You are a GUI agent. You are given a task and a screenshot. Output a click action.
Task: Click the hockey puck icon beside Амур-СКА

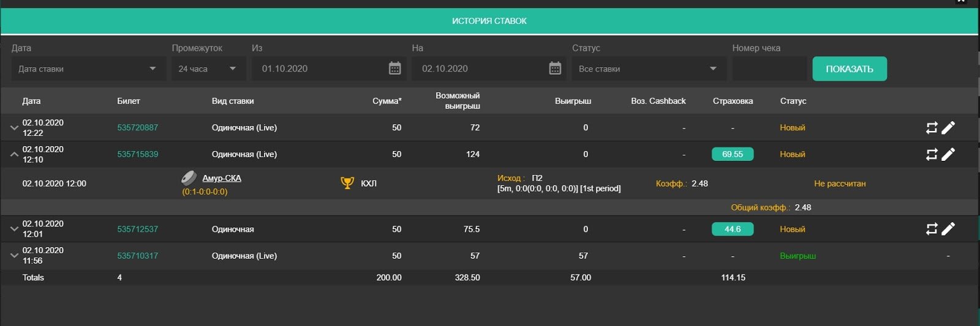[189, 178]
